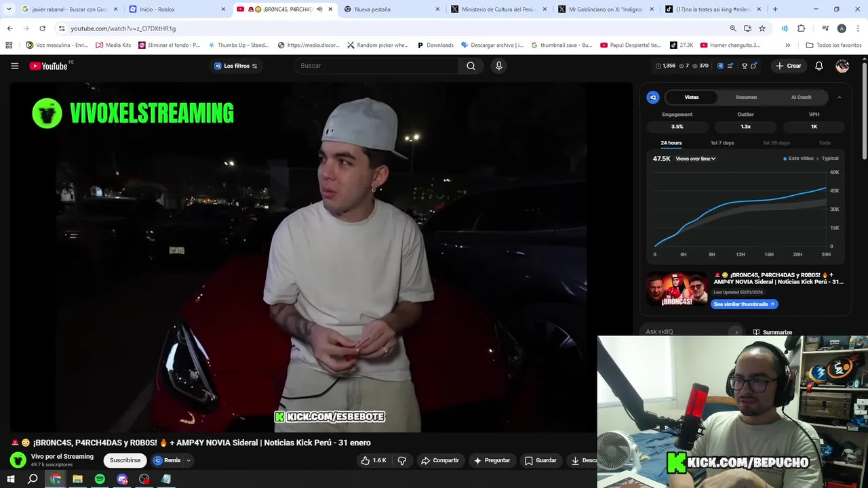Open the Windows Start menu
The height and width of the screenshot is (488, 868).
click(x=10, y=479)
